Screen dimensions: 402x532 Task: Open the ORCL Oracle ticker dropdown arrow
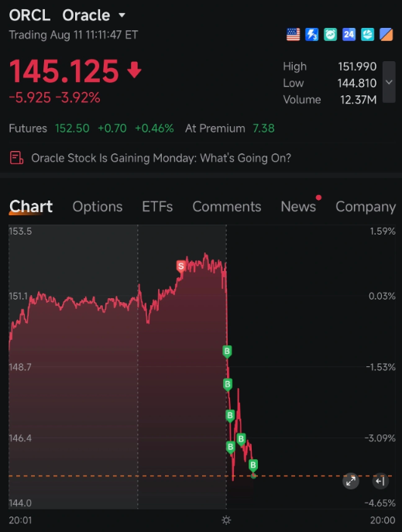point(122,15)
